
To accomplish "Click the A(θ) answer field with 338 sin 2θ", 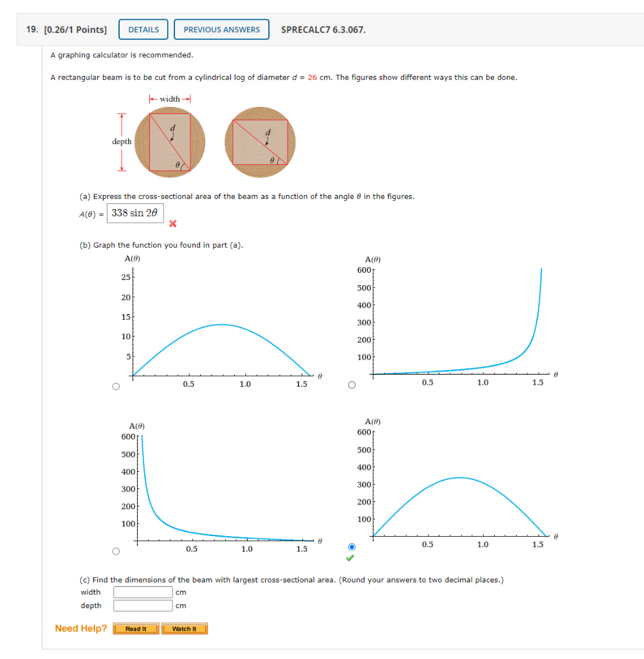I will (135, 213).
